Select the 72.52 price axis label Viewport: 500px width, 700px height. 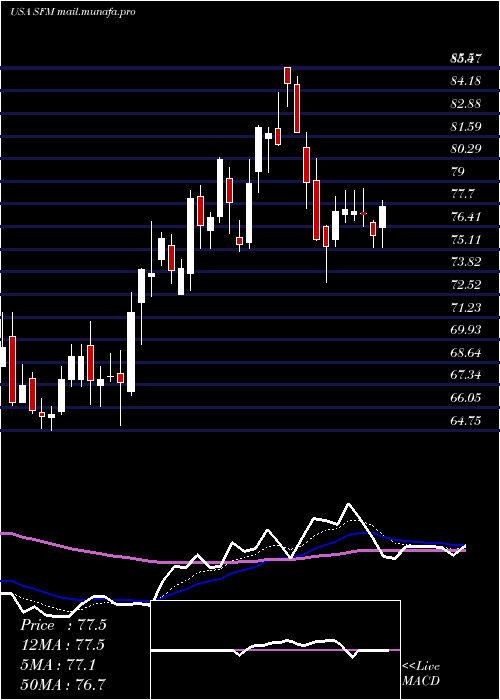click(467, 285)
